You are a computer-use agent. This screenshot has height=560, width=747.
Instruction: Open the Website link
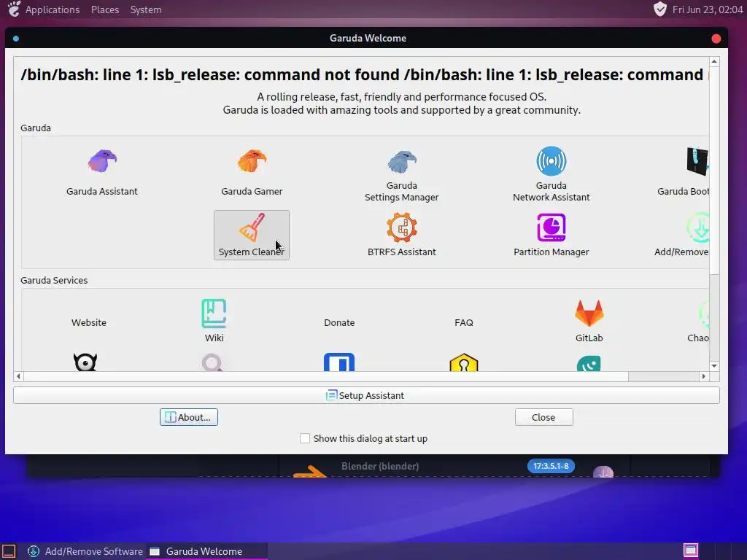pos(88,322)
